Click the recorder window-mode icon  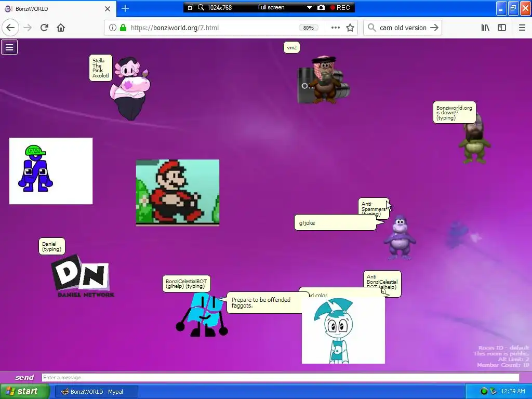coord(191,7)
